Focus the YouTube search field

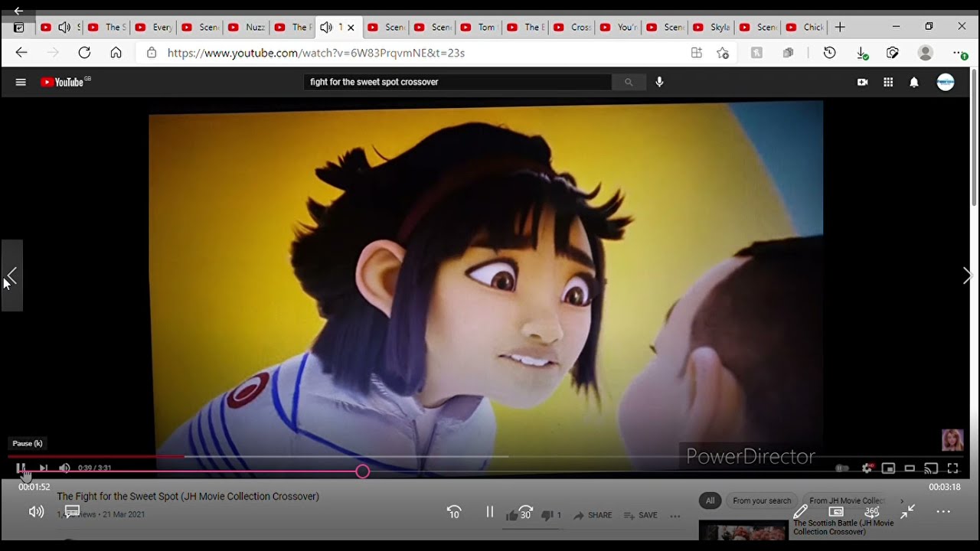pos(457,82)
